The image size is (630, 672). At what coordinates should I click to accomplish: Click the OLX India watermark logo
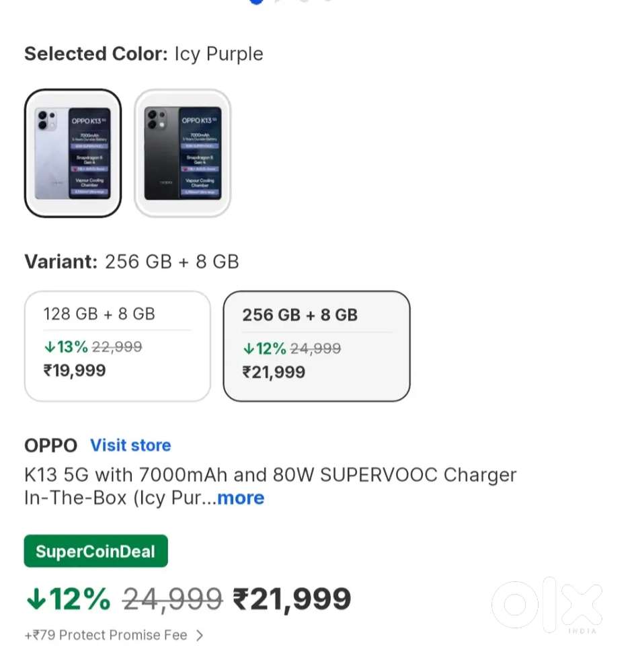tap(546, 605)
